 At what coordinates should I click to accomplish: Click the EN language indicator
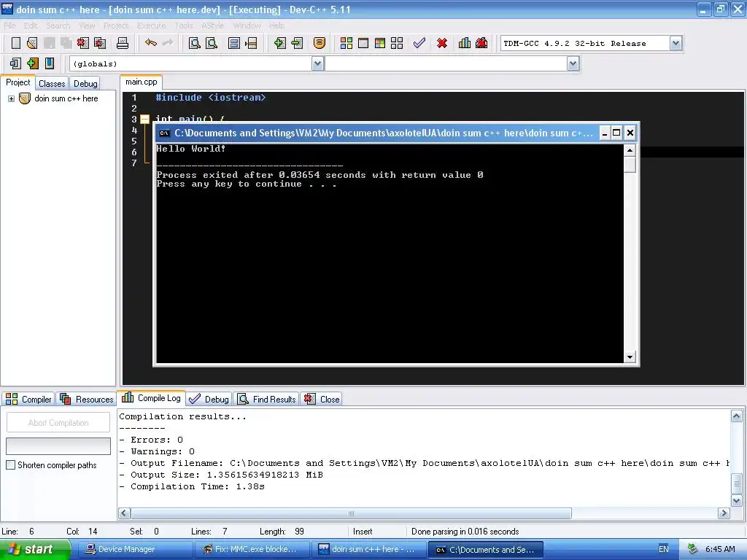(663, 549)
